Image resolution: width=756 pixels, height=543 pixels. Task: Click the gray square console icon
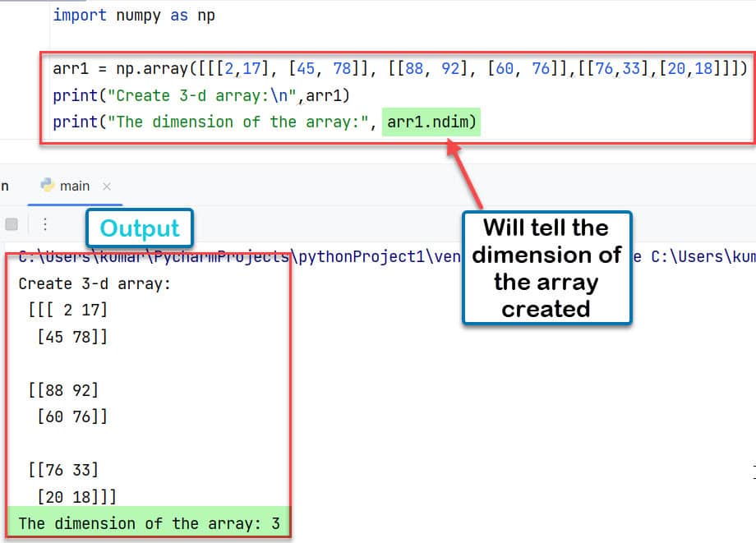[x=10, y=223]
